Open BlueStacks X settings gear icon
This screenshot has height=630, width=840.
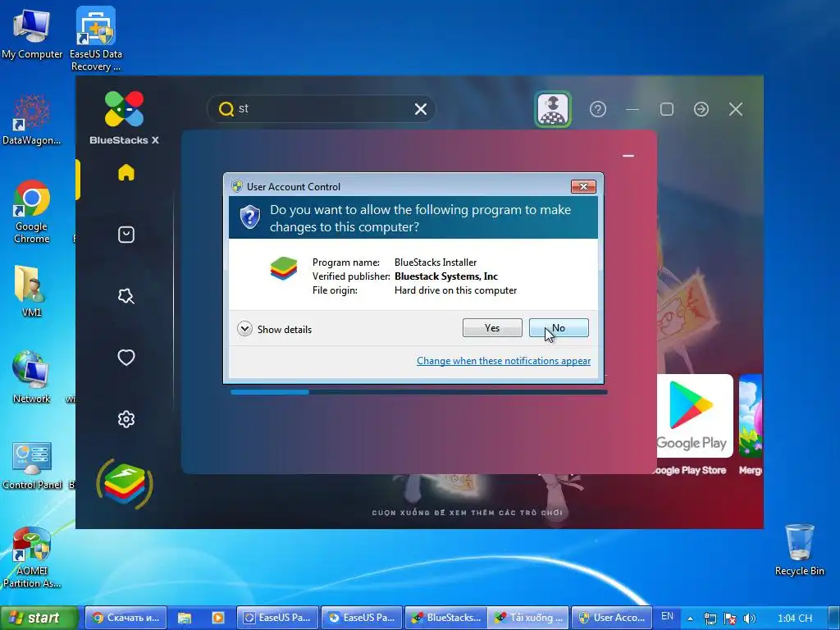click(126, 419)
